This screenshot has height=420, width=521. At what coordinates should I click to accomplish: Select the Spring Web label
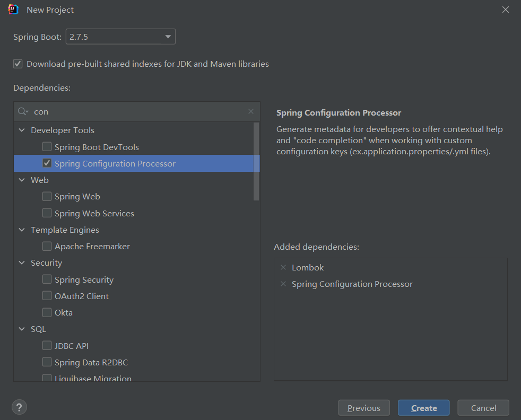pyautogui.click(x=77, y=197)
